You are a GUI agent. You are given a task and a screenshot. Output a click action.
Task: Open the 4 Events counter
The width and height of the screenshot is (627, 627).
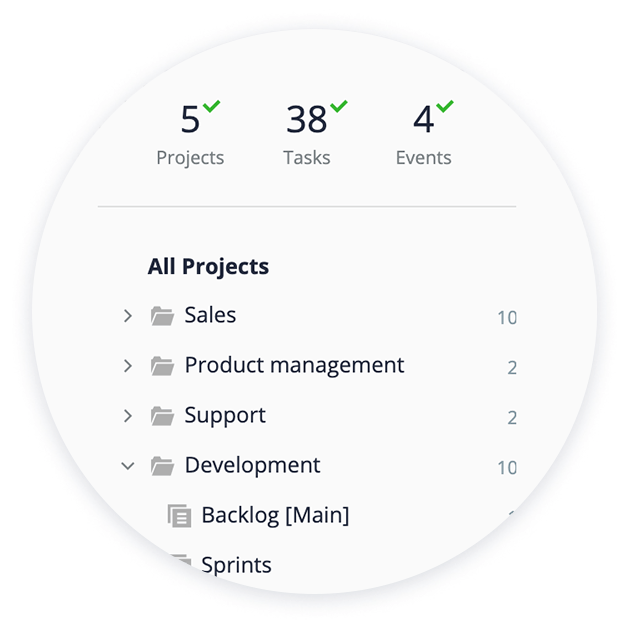click(423, 135)
